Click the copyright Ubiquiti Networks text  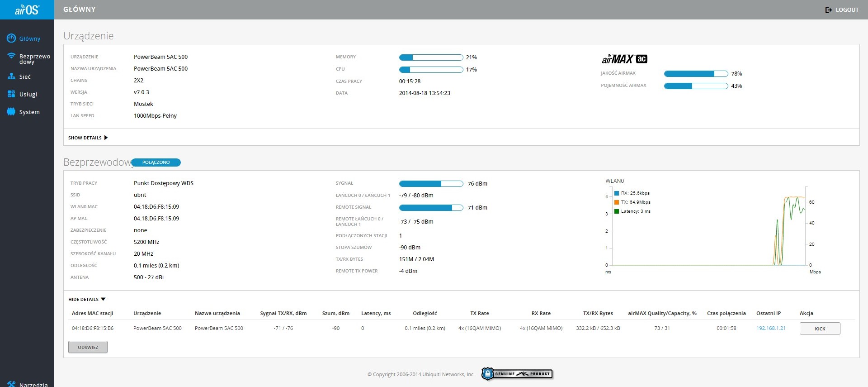(x=421, y=374)
